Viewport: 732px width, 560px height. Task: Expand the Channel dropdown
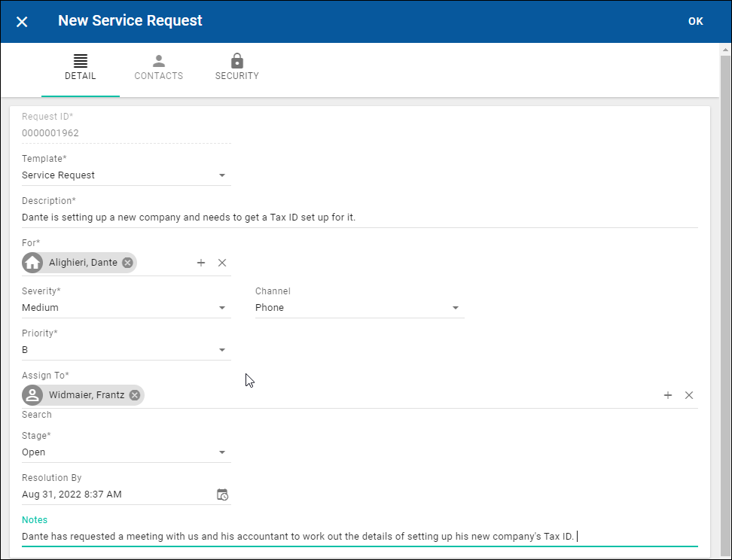(455, 308)
